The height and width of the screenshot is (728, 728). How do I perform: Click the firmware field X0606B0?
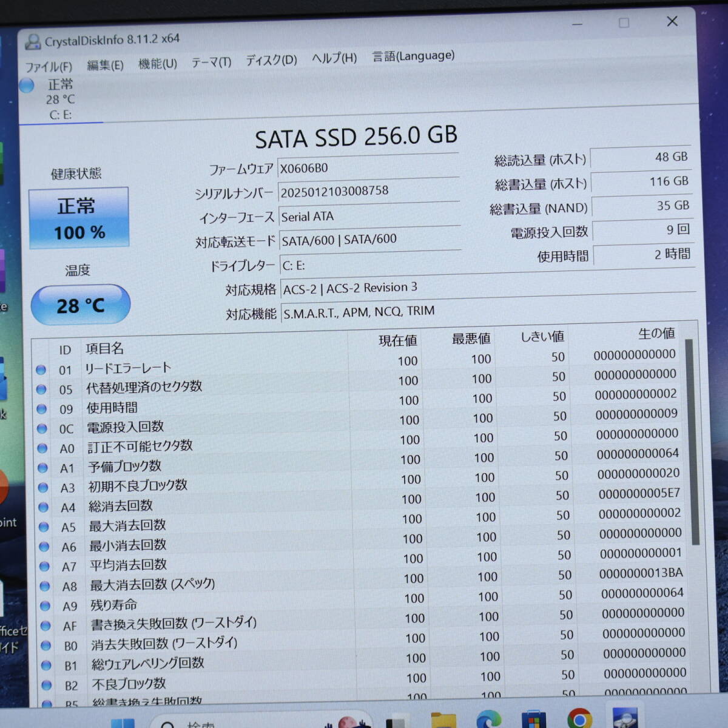368,167
